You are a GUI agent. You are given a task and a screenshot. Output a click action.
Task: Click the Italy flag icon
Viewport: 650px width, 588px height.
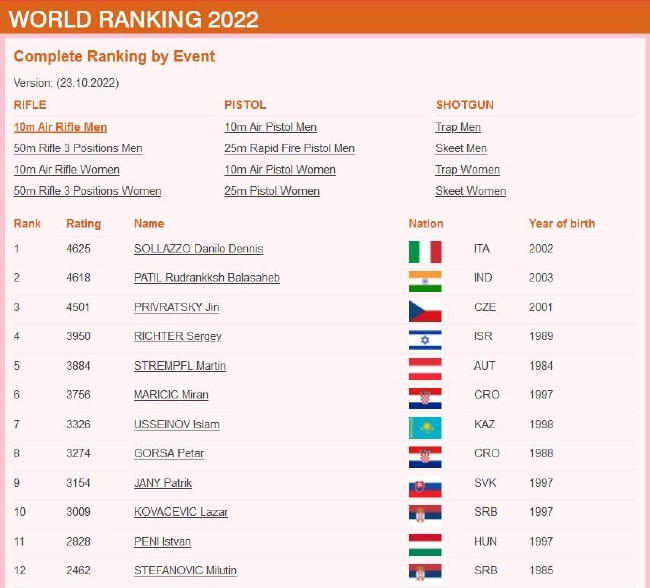425,251
